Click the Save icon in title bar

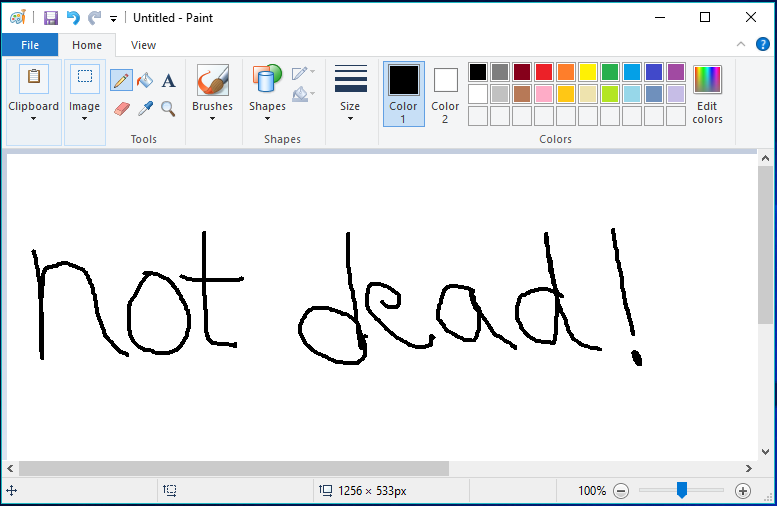tap(49, 18)
